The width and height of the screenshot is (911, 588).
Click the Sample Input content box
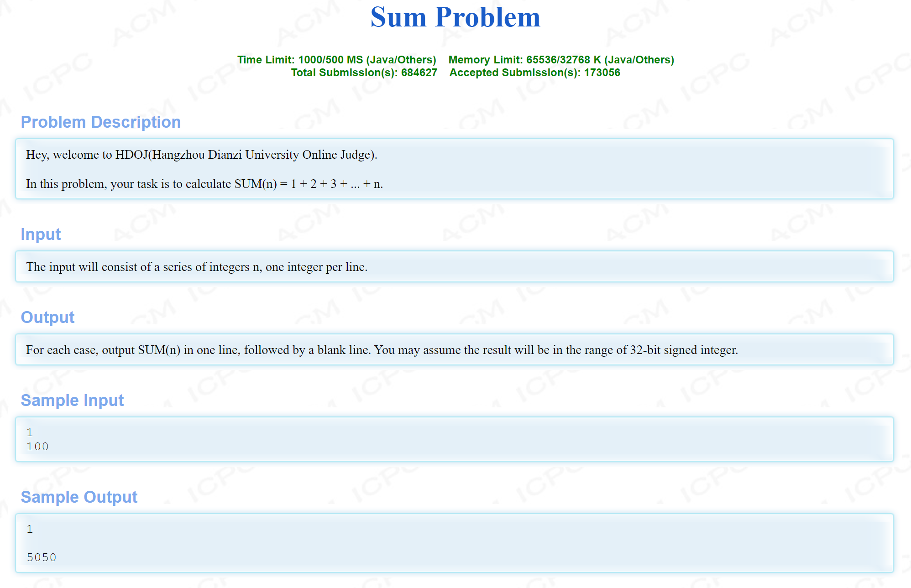(x=455, y=439)
